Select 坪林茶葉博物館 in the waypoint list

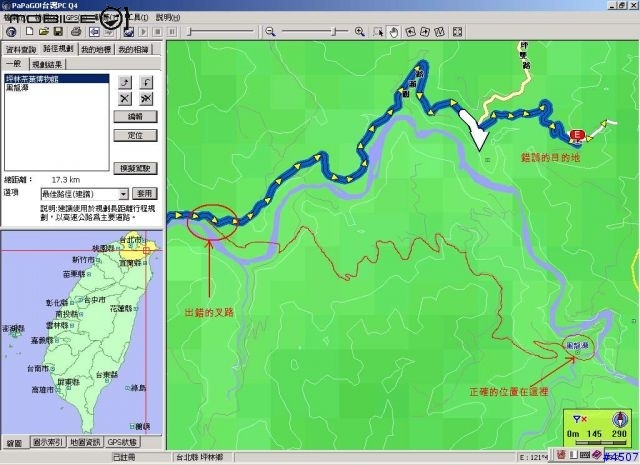click(x=57, y=79)
